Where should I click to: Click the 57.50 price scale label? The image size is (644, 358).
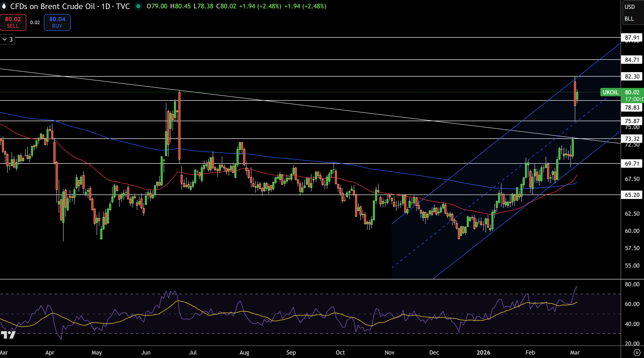click(632, 248)
